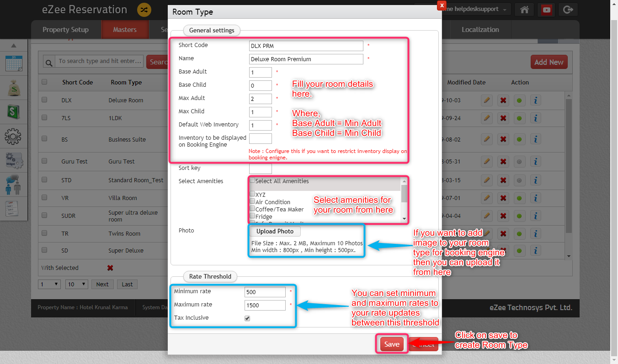This screenshot has width=618, height=364.
Task: Jump to Last page of room types
Action: click(x=127, y=284)
